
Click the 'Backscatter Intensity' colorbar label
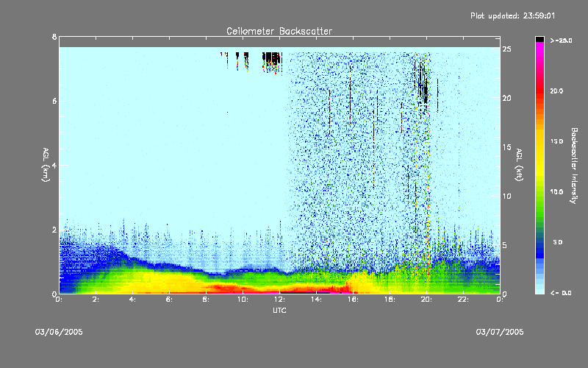[574, 166]
